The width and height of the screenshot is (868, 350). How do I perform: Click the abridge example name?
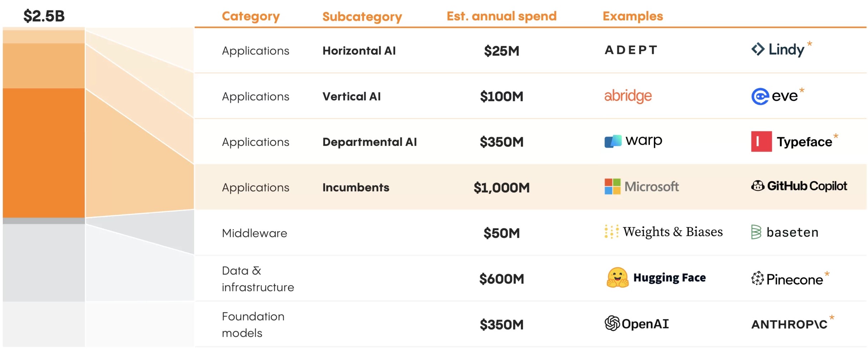(x=628, y=96)
